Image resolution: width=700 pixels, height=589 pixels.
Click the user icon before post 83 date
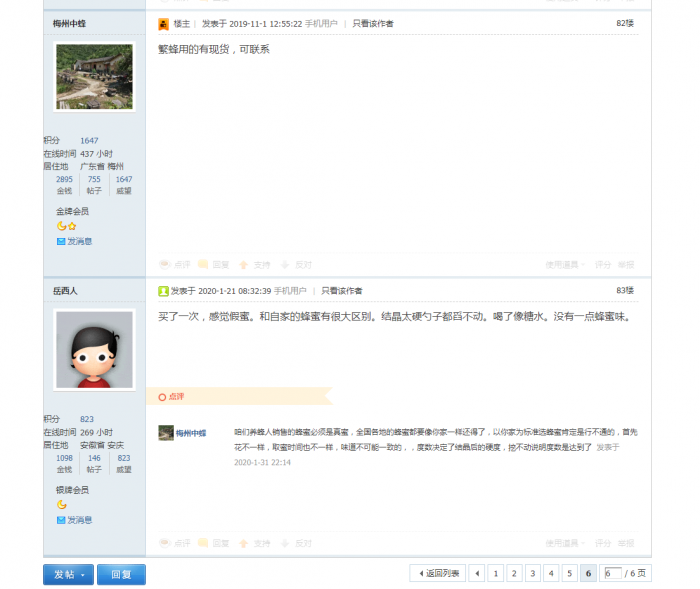pos(163,292)
